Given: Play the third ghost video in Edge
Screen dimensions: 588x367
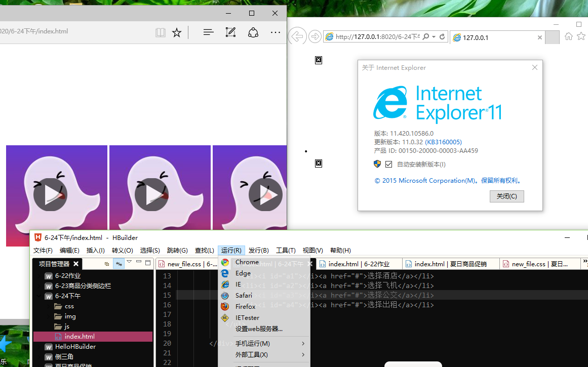Looking at the screenshot, I should [x=265, y=194].
